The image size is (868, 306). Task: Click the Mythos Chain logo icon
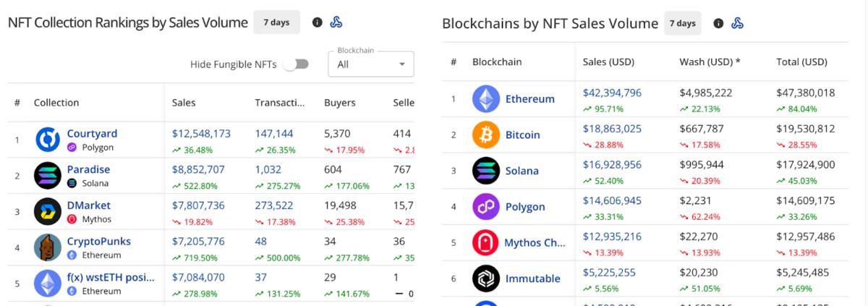[486, 242]
